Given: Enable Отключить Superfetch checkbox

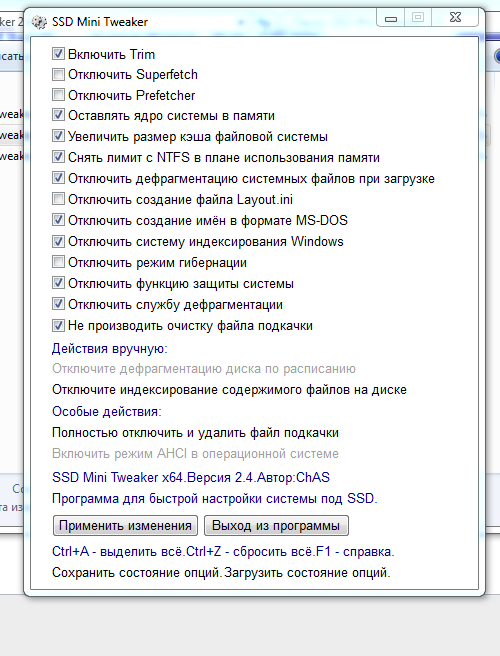Looking at the screenshot, I should pos(58,74).
